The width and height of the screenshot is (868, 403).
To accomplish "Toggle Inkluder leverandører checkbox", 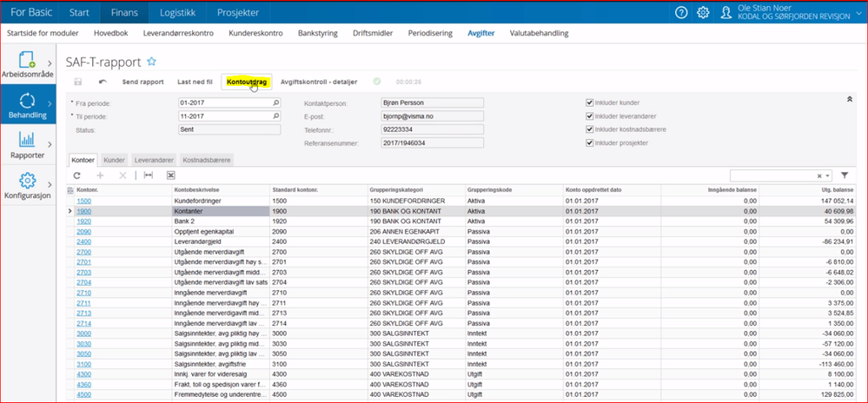I will click(590, 116).
